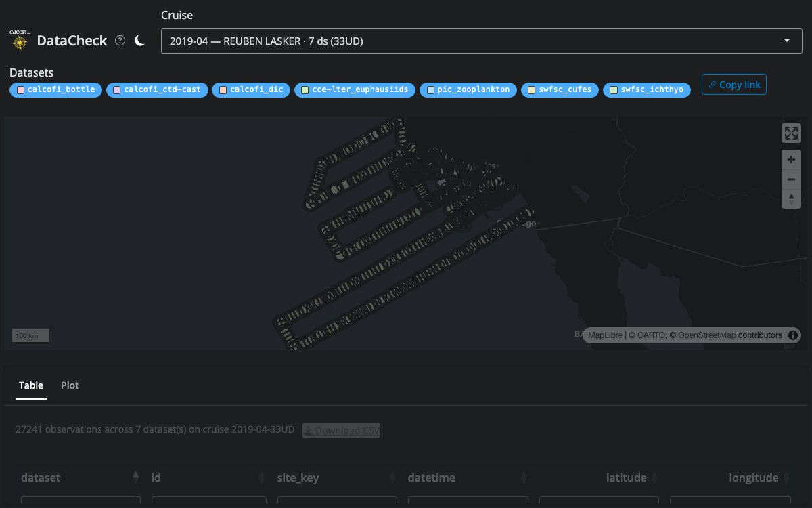
Task: Open the OpenStreetMap attribution link
Action: pyautogui.click(x=707, y=335)
